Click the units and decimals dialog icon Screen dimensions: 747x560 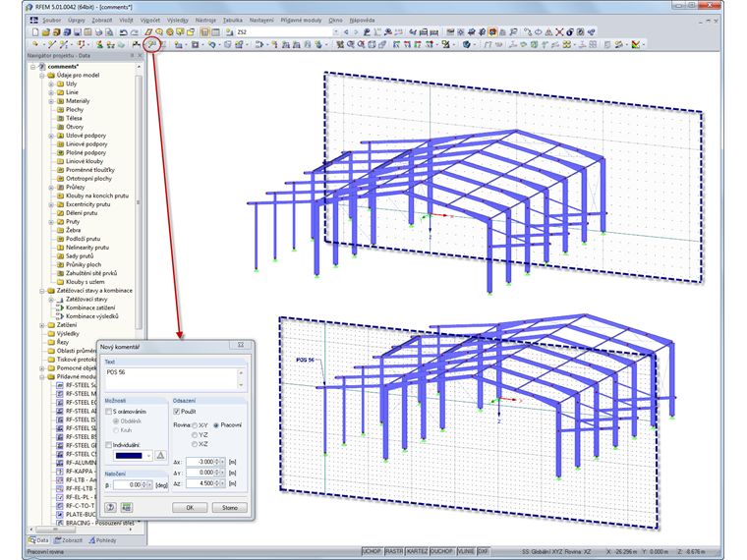click(x=126, y=507)
